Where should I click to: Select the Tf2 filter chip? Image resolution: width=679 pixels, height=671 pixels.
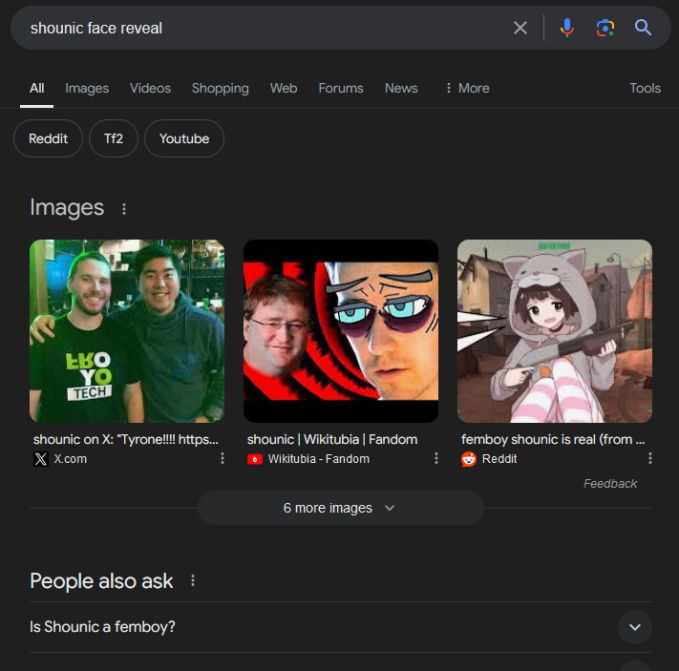(113, 139)
